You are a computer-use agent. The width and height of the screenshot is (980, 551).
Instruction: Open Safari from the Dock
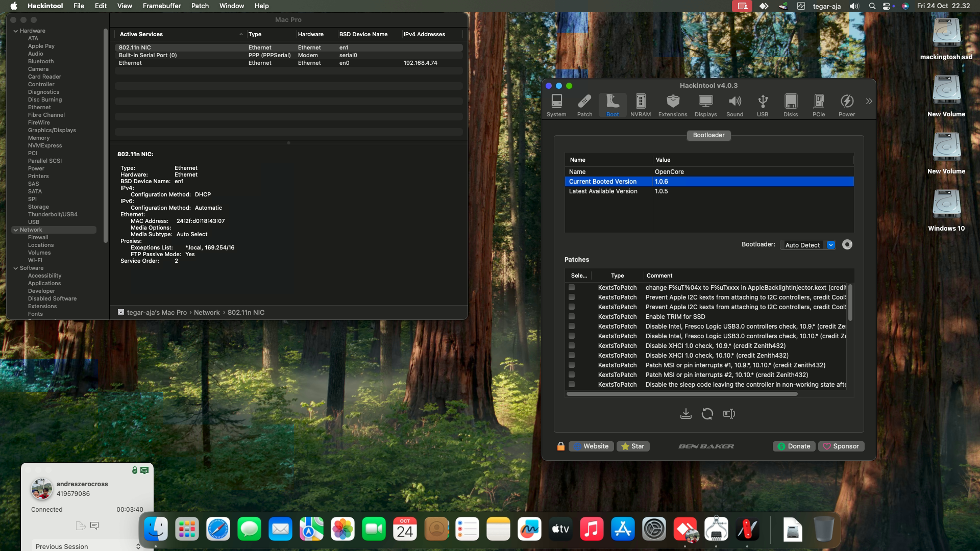[218, 530]
